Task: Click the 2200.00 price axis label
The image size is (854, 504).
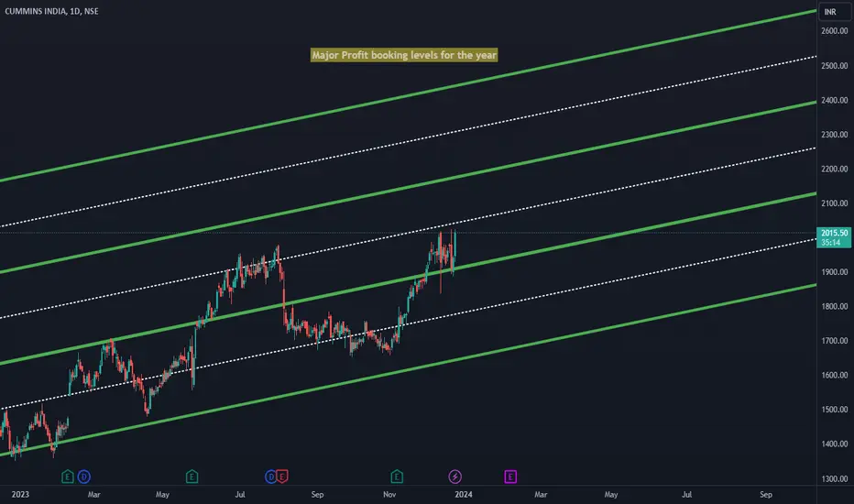Action: [x=835, y=169]
